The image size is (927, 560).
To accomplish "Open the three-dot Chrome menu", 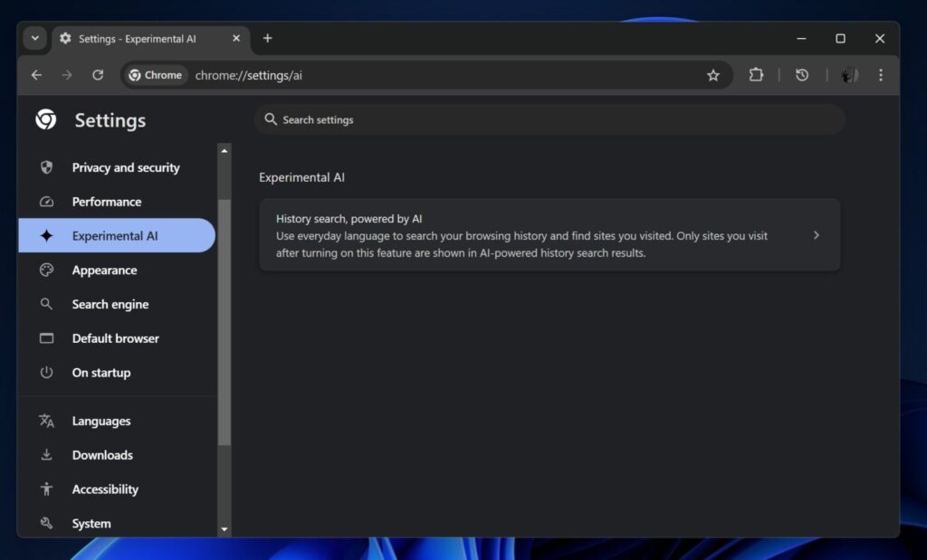I will point(881,75).
